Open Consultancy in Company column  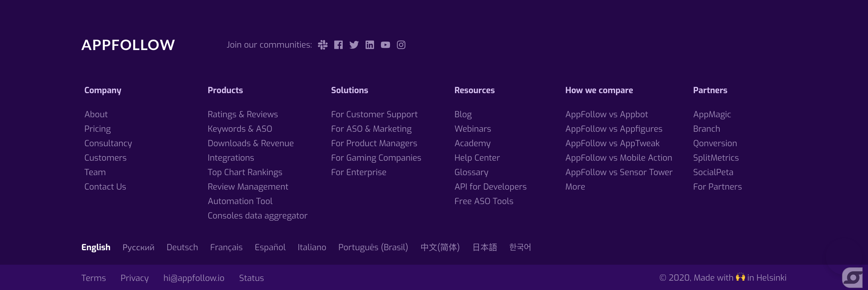coord(108,143)
